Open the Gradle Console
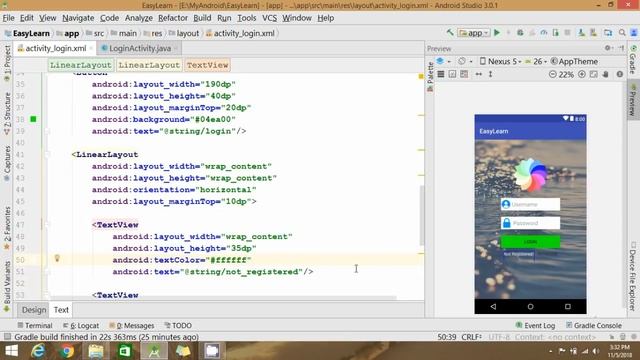This screenshot has height=360, width=640. (x=593, y=325)
